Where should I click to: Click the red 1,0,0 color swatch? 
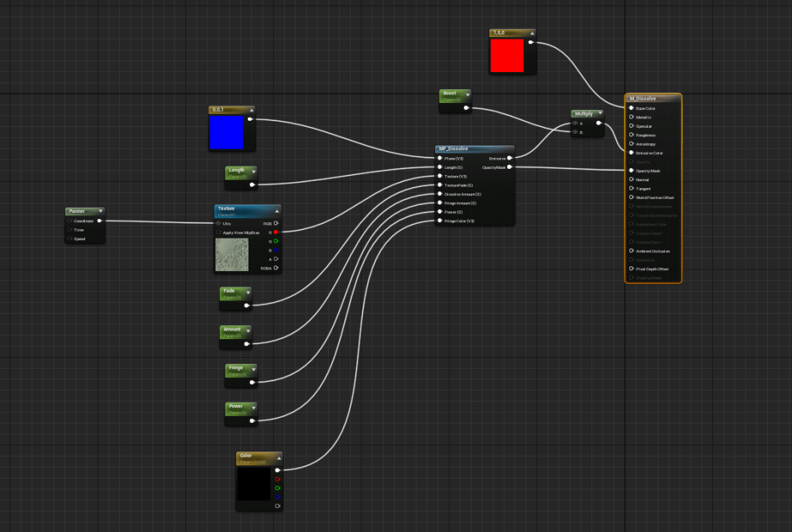pos(507,56)
